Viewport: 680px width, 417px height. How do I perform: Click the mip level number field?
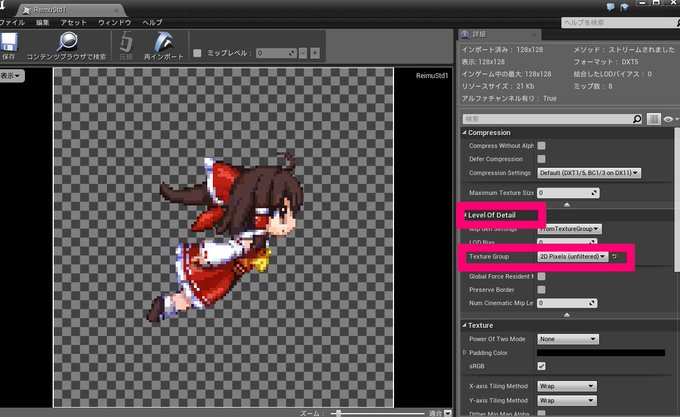click(276, 53)
